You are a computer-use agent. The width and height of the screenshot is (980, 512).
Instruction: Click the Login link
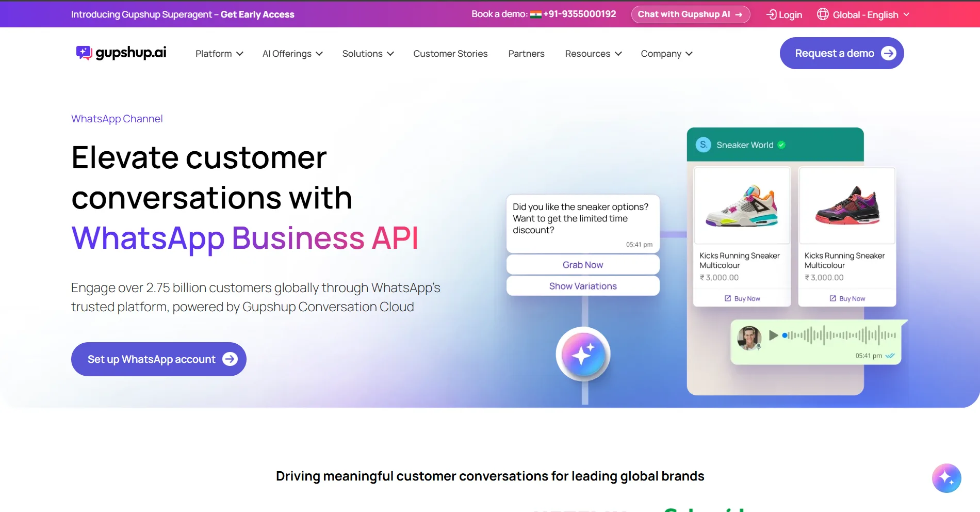tap(785, 14)
